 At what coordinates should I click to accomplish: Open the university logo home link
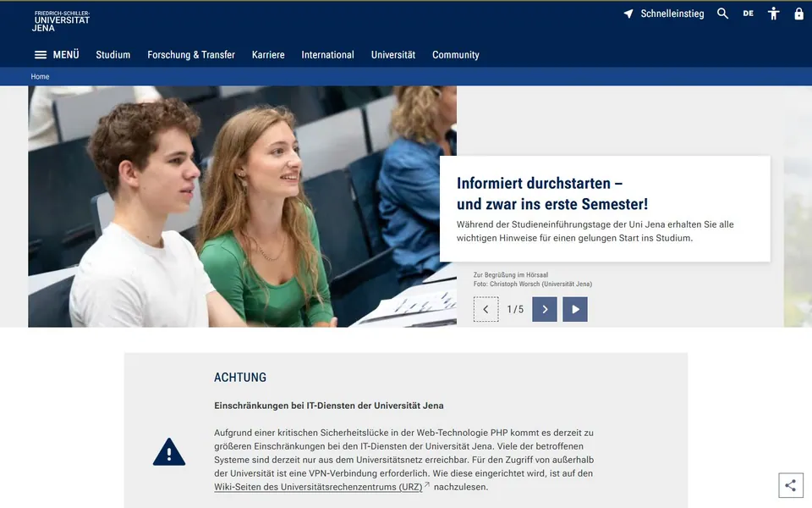tap(61, 21)
